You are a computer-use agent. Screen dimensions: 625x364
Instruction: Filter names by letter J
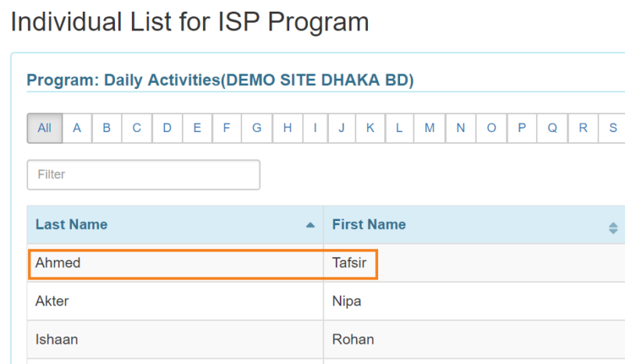341,128
